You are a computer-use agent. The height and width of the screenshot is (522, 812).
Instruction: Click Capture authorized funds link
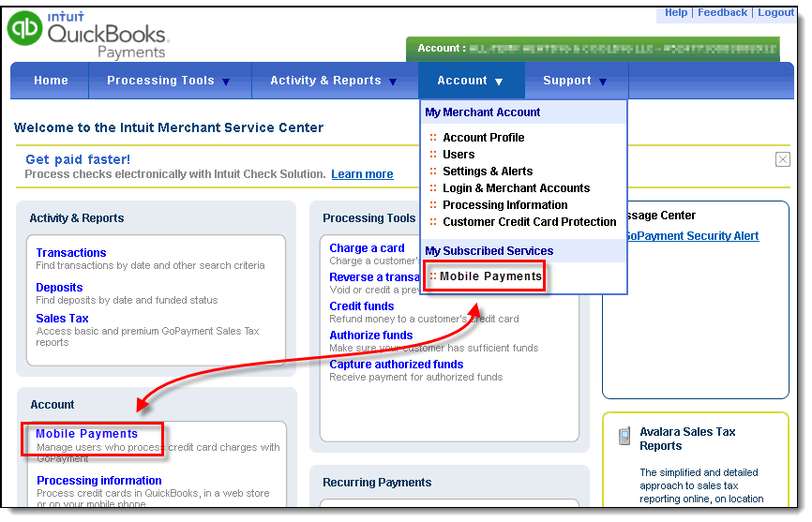point(397,365)
